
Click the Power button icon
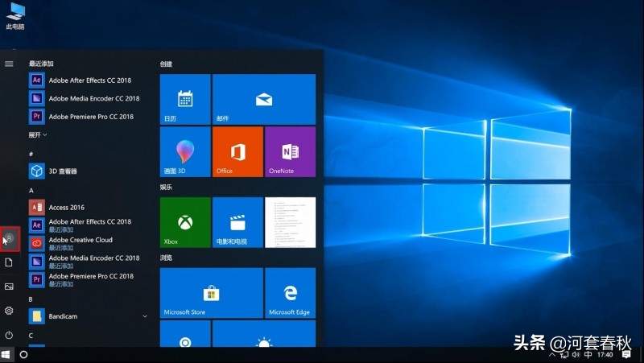click(10, 335)
